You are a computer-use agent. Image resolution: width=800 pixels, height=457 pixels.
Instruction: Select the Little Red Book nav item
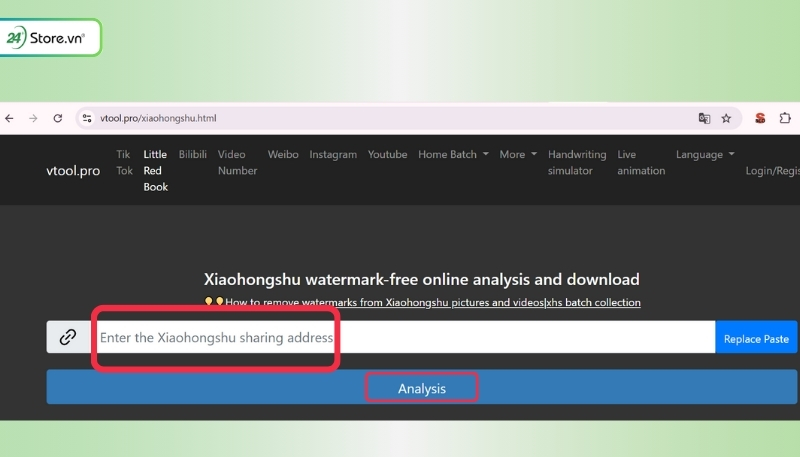pos(156,170)
